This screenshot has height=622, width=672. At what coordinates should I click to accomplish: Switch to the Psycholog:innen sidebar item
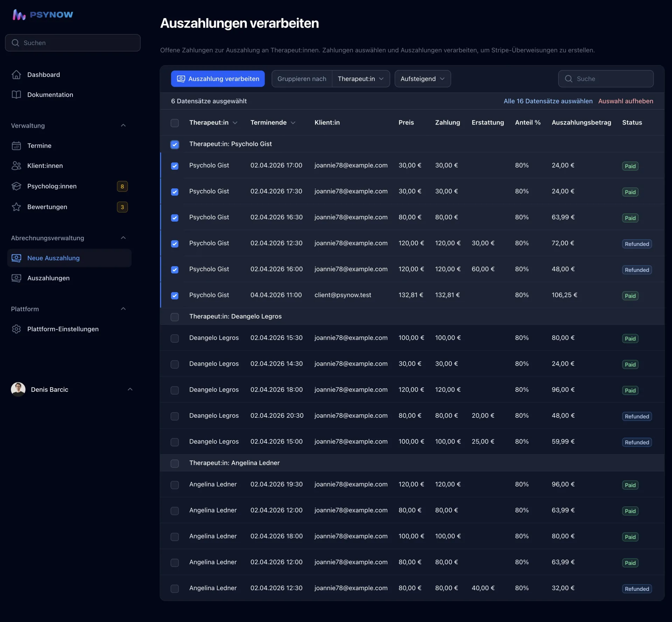(x=52, y=186)
